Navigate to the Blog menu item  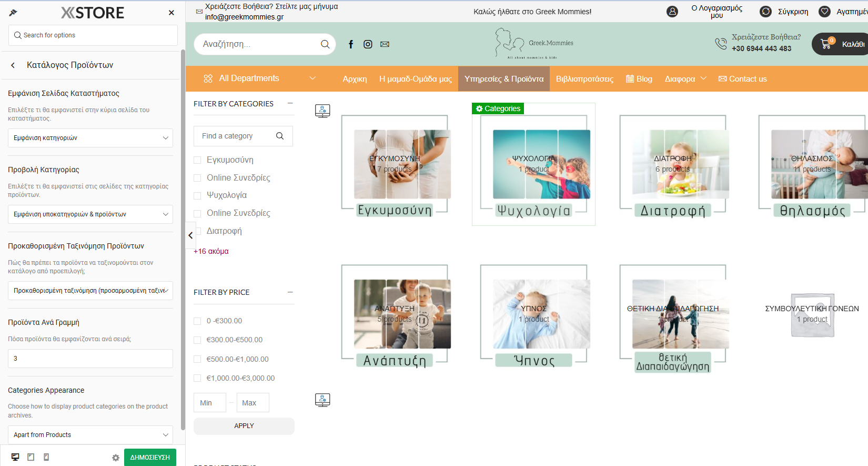tap(639, 79)
